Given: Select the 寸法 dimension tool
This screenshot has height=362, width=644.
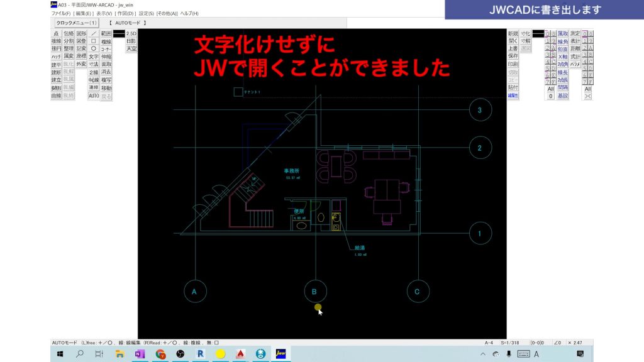Looking at the screenshot, I should click(93, 63).
